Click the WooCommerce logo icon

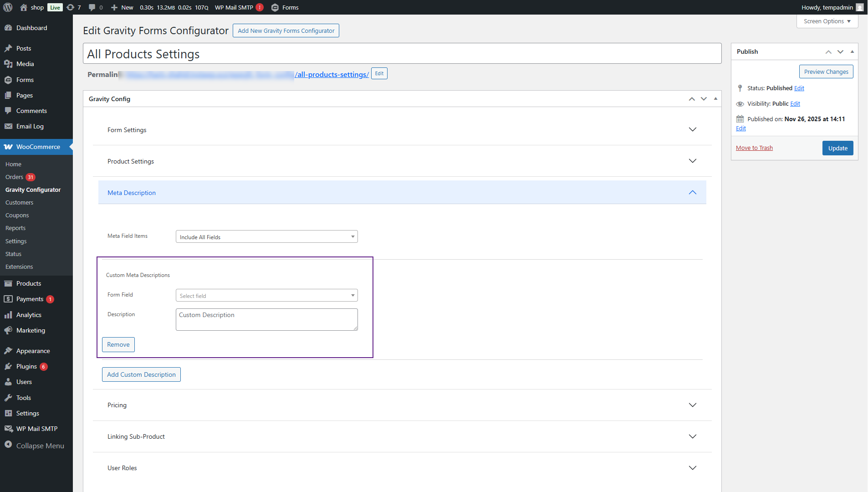pyautogui.click(x=8, y=147)
